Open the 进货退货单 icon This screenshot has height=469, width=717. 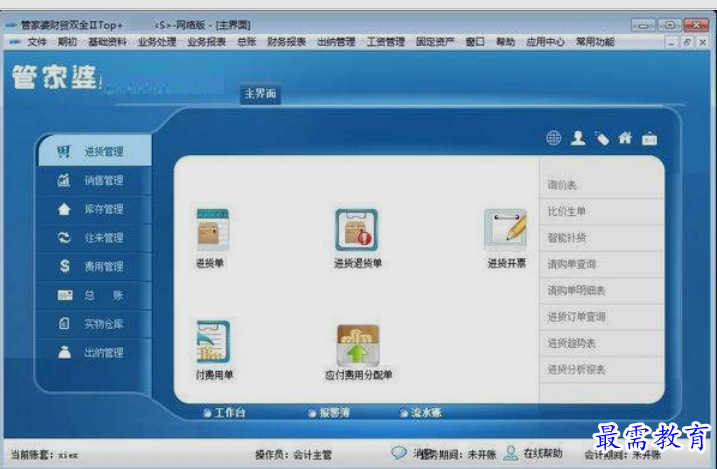357,229
